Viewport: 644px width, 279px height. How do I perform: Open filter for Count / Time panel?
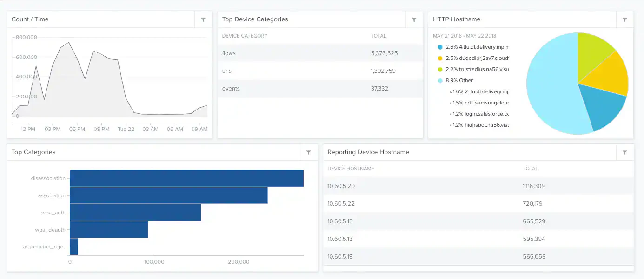[203, 19]
